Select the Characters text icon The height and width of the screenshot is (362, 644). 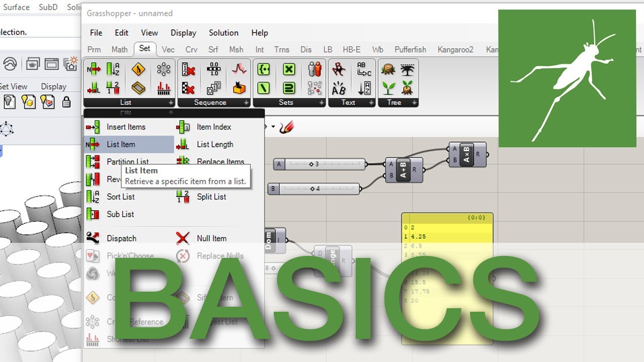339,69
